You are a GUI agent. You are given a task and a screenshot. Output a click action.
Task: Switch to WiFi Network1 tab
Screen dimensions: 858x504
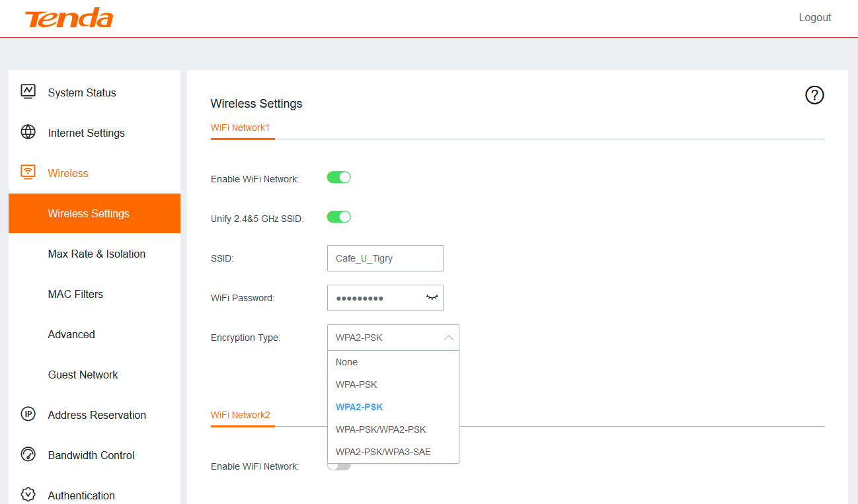click(x=241, y=127)
